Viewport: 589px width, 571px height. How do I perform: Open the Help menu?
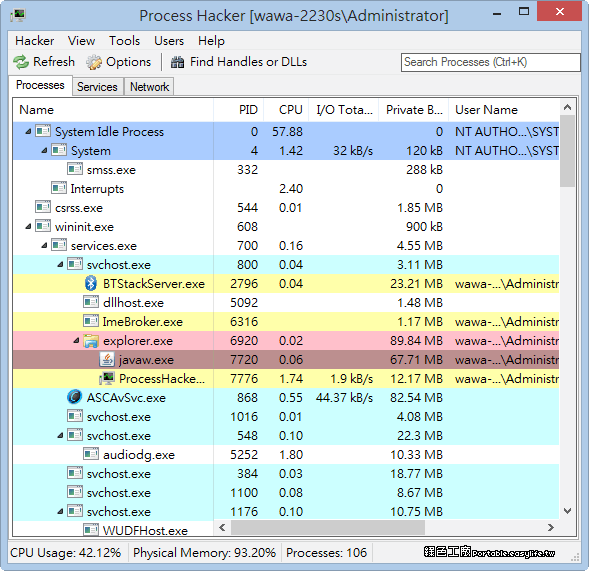(x=211, y=41)
